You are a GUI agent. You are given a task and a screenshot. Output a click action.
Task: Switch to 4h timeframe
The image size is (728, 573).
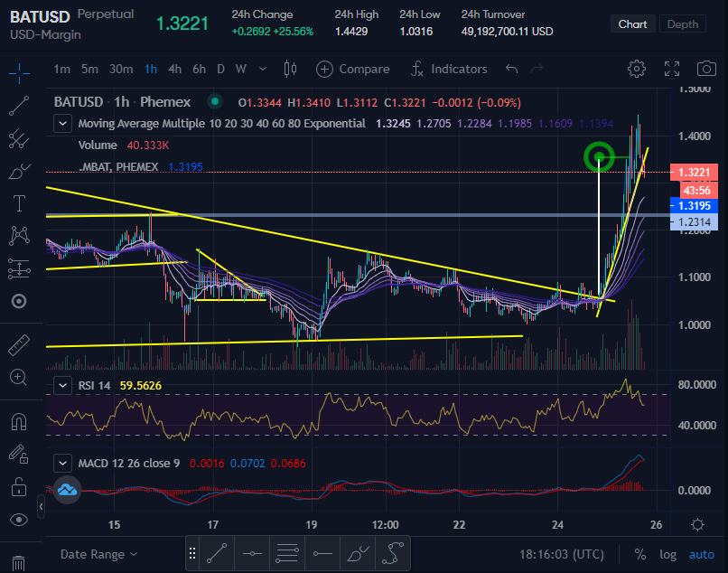click(x=174, y=69)
